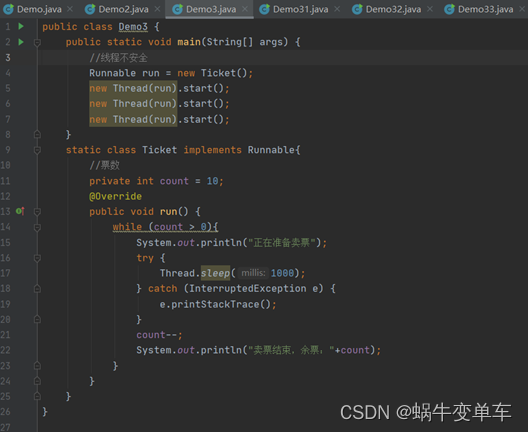The image size is (528, 432).
Task: Click the count field declaration on line 11
Action: (x=156, y=181)
